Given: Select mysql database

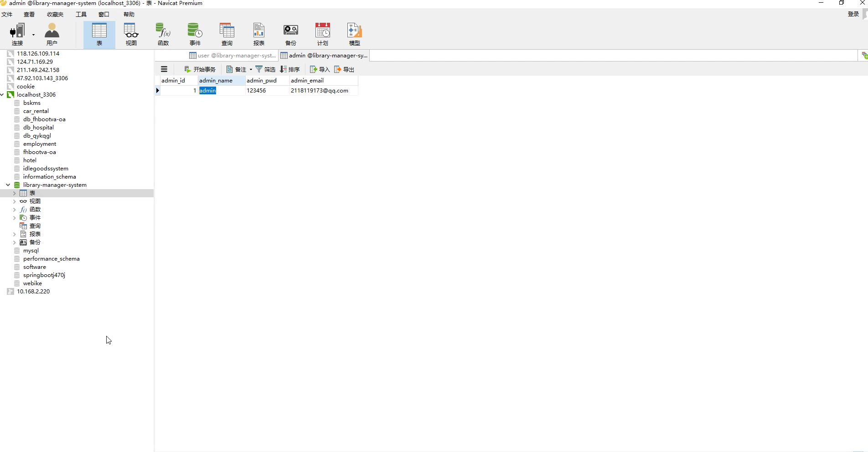Looking at the screenshot, I should pos(31,251).
